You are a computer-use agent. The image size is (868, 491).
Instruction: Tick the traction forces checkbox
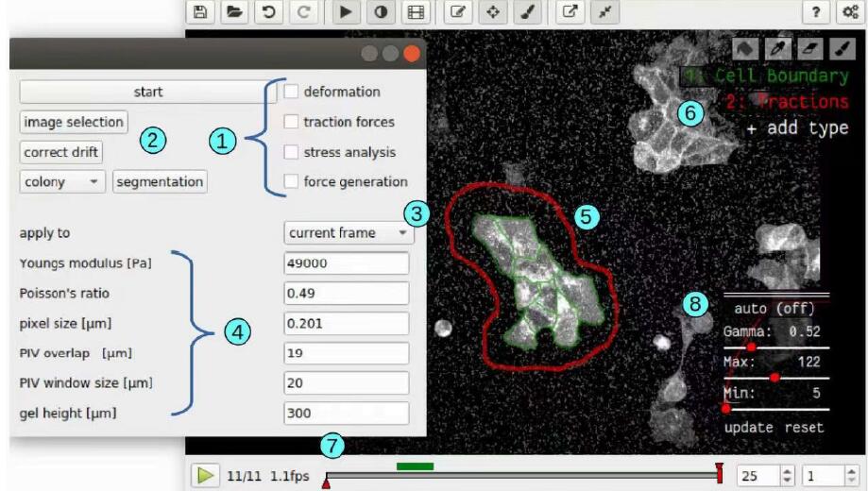point(292,122)
